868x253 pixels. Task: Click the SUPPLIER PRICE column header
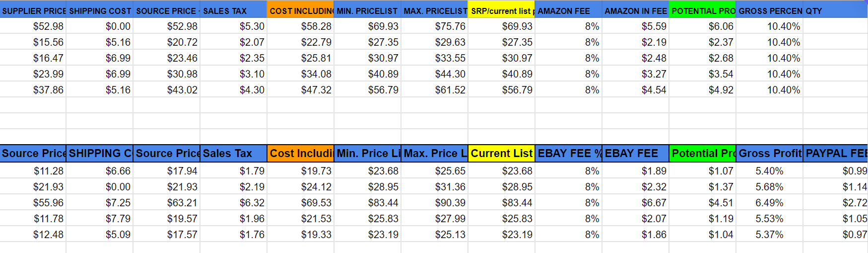33,10
